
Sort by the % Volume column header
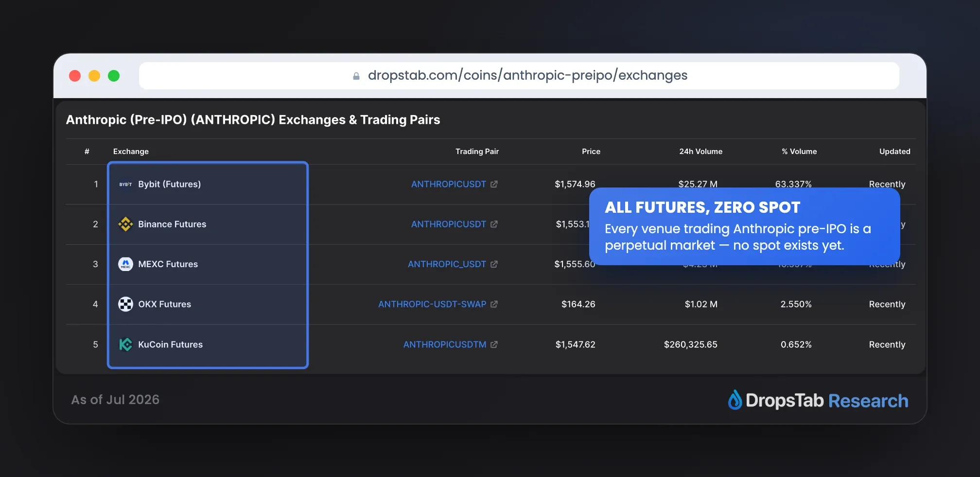pos(799,152)
